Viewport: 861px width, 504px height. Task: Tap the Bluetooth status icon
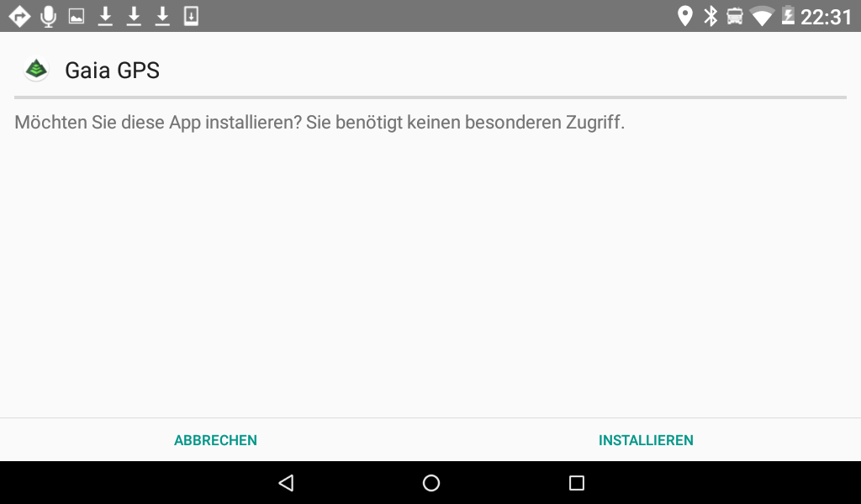tap(710, 17)
